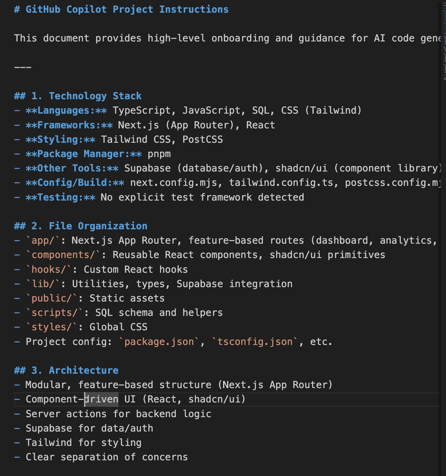The image size is (446, 476).
Task: Click the inline code 'package.json' text
Action: tap(159, 342)
